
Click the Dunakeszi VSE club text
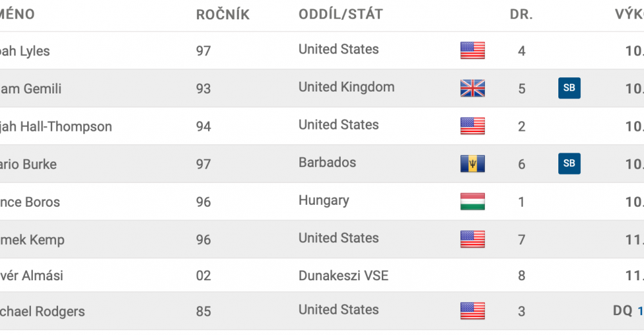click(343, 275)
